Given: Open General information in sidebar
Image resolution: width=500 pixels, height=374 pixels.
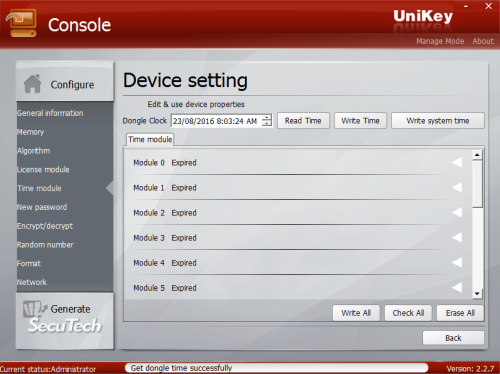Looking at the screenshot, I should [x=50, y=113].
